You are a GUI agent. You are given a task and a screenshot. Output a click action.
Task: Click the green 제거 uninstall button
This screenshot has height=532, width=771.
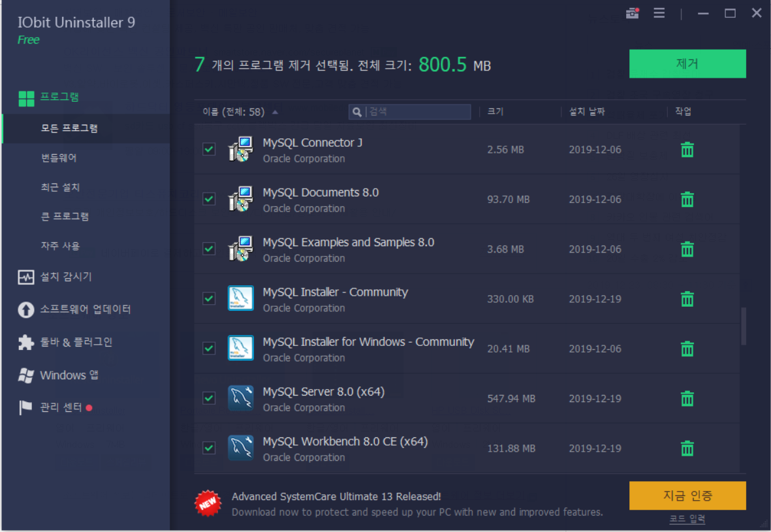(x=687, y=63)
